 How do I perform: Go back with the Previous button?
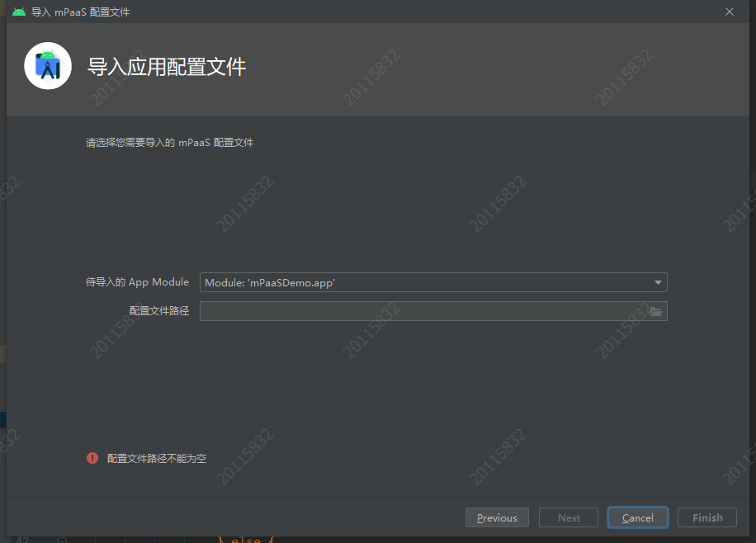[497, 517]
